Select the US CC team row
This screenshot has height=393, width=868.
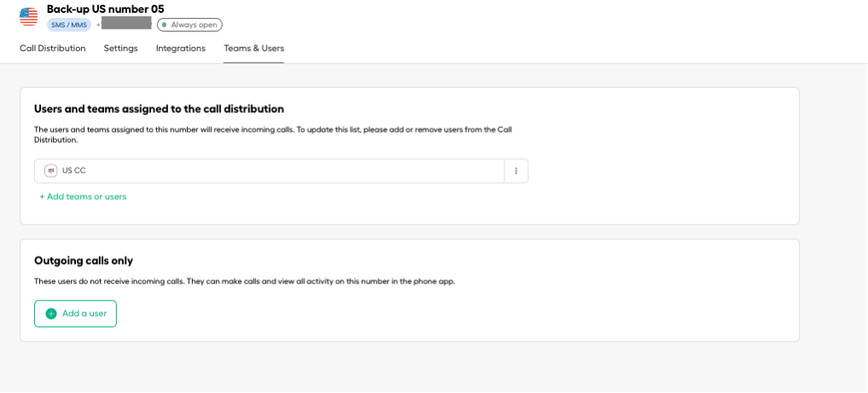281,171
